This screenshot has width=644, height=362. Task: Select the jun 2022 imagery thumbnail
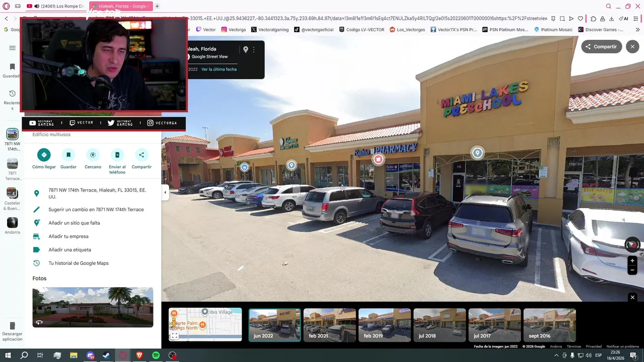tap(275, 325)
